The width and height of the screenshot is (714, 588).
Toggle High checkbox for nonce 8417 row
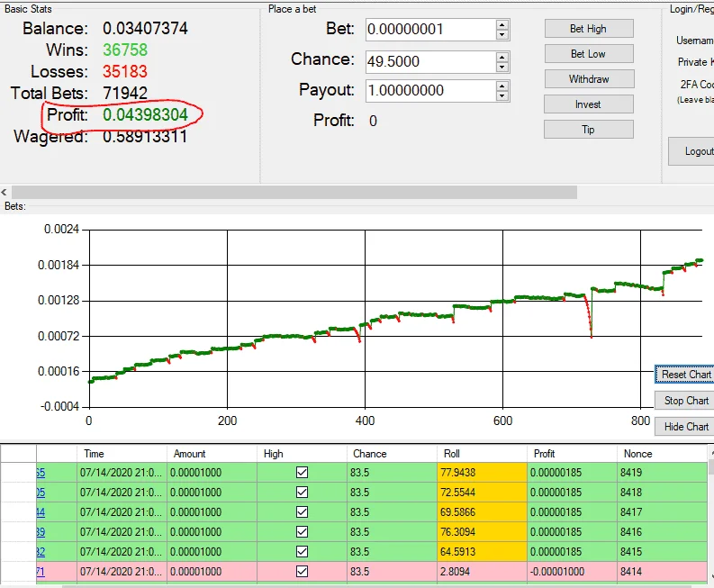point(302,512)
